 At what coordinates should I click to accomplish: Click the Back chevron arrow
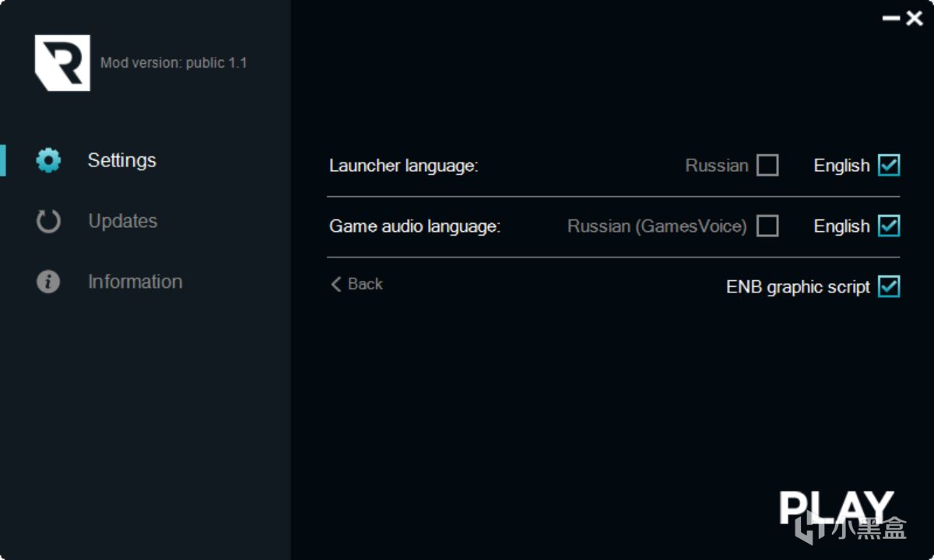coord(336,285)
